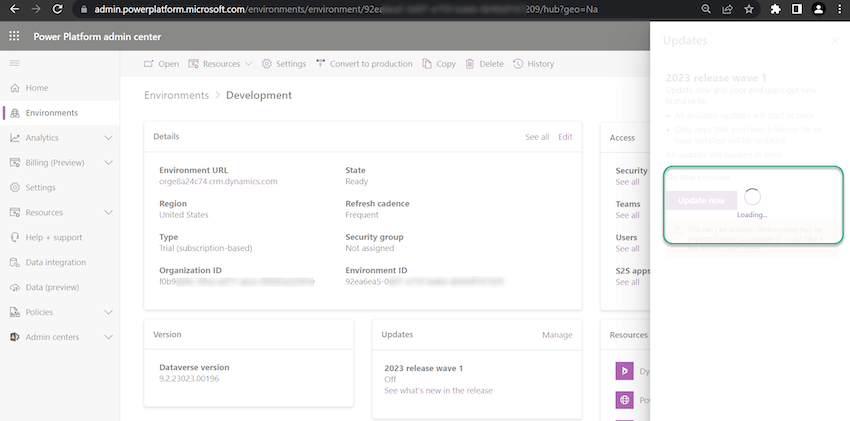Click the Environments sidebar icon

coord(15,113)
